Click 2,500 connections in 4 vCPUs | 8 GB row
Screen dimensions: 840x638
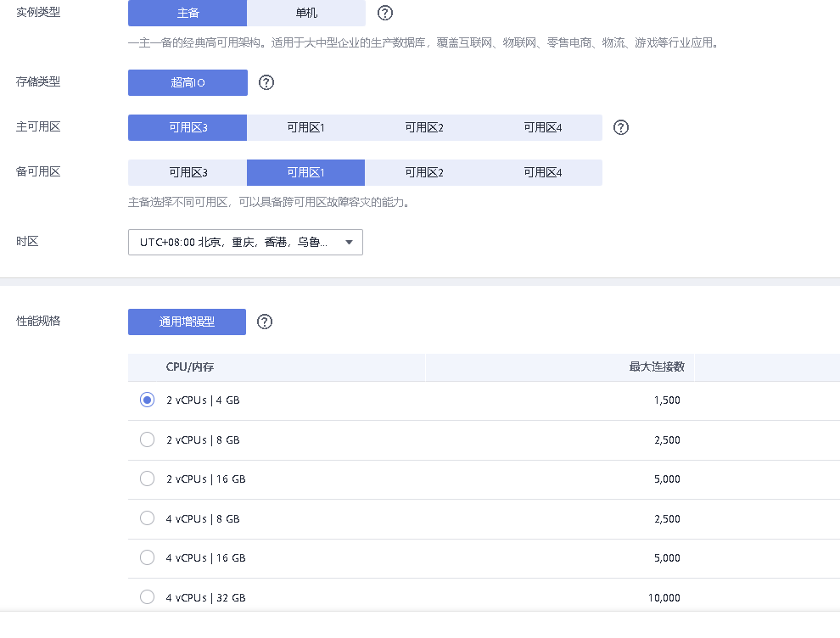pyautogui.click(x=667, y=518)
